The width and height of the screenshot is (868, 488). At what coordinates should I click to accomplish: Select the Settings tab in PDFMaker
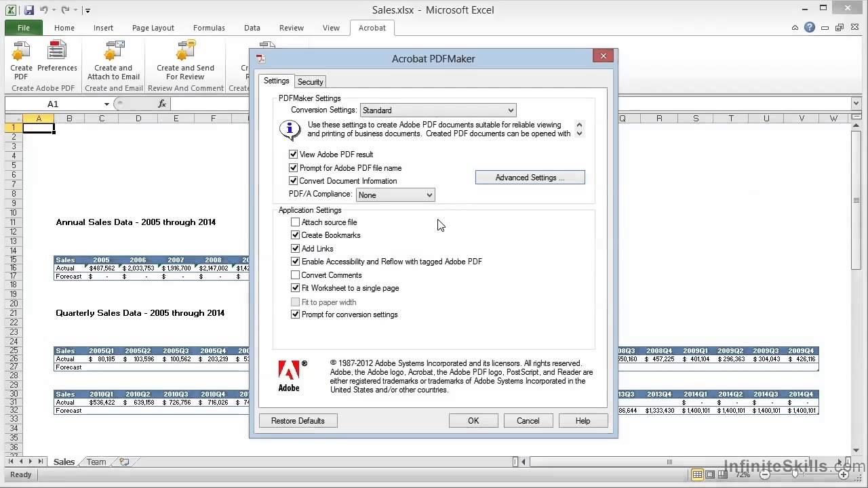pyautogui.click(x=276, y=81)
